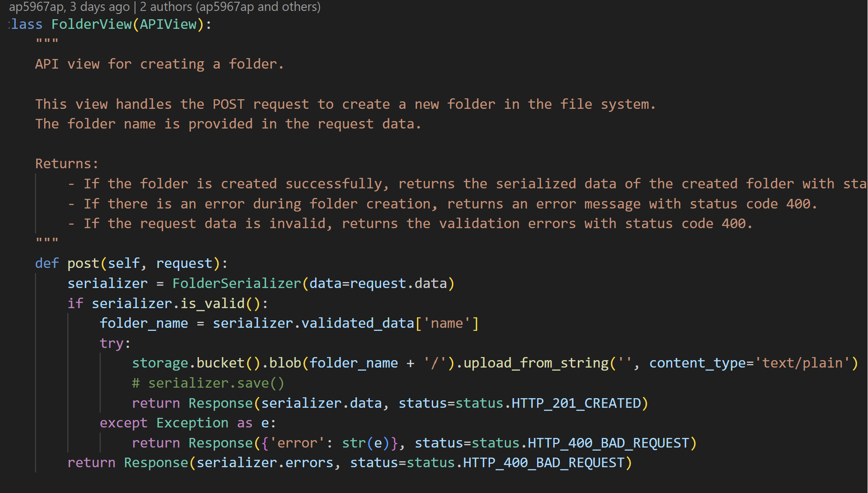Screen dimensions: 868x493
Task: Click the "2 authors" blame link
Action: pos(165,7)
